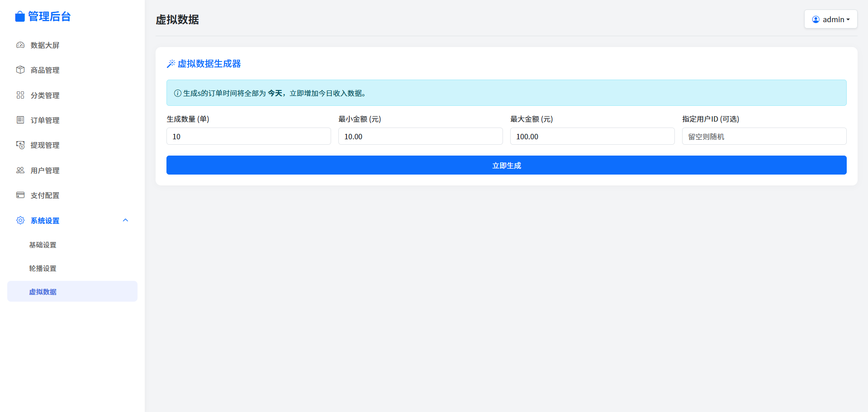This screenshot has height=412, width=868.
Task: Click the 提现管理 withdrawal icon
Action: coord(20,145)
